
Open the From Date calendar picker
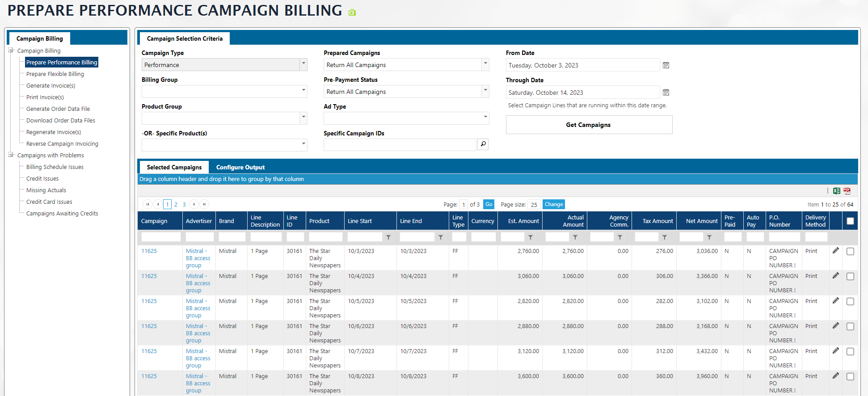pyautogui.click(x=666, y=65)
